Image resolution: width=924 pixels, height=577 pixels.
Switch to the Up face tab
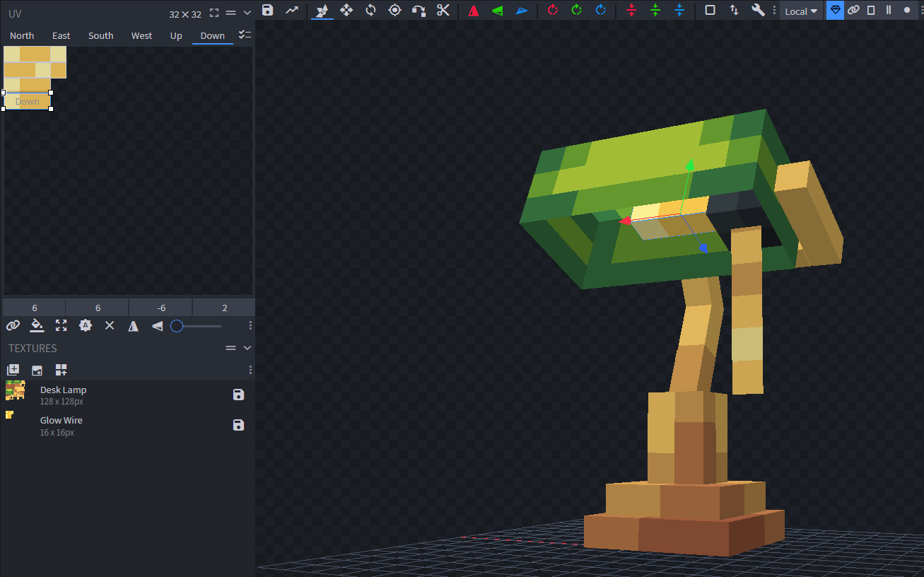(176, 35)
